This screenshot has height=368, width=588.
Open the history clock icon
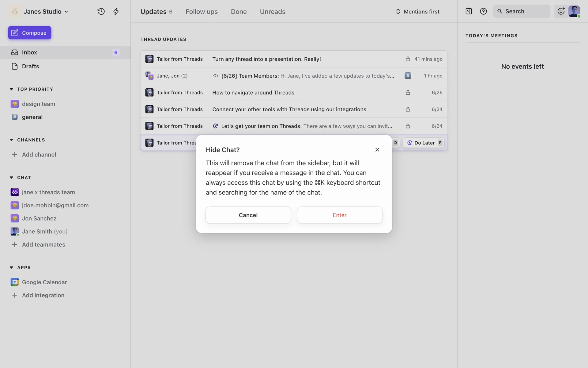tap(101, 12)
